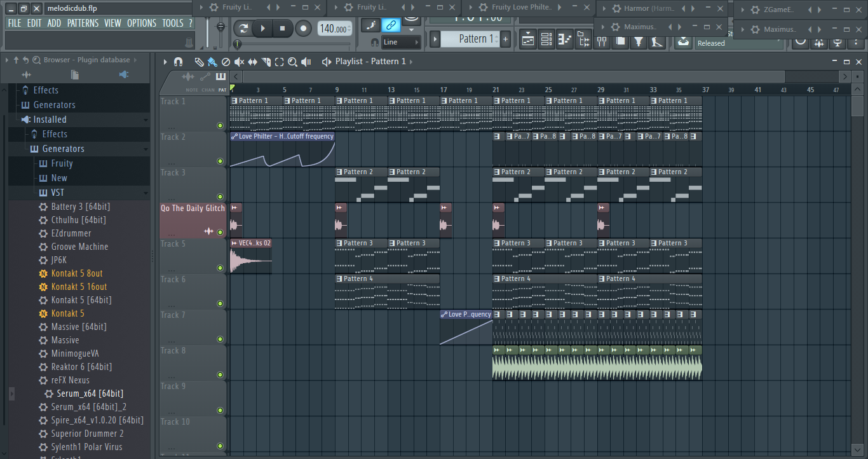Toggle pattern/song mode button

coord(243,28)
